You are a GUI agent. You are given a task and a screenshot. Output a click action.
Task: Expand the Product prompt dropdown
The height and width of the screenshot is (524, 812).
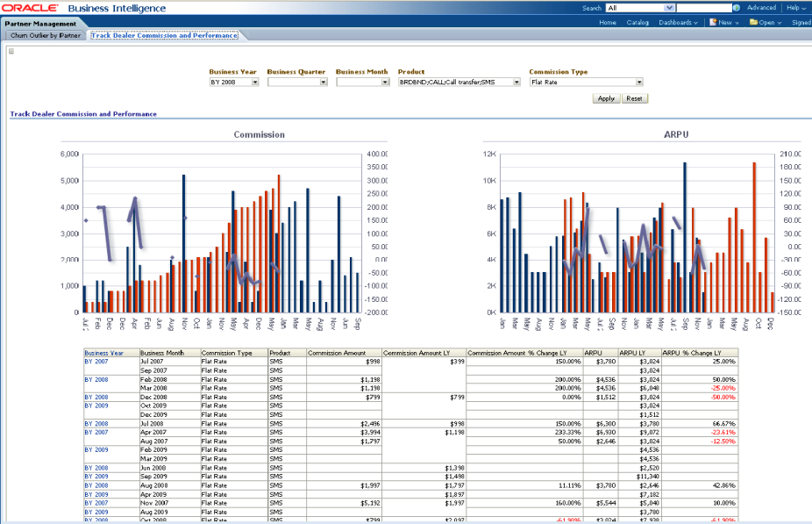tap(516, 82)
